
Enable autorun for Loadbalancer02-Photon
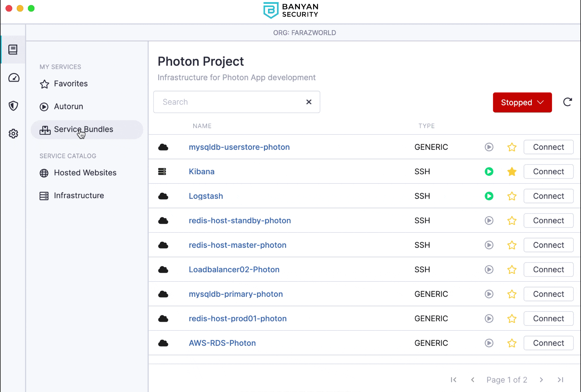[489, 269]
